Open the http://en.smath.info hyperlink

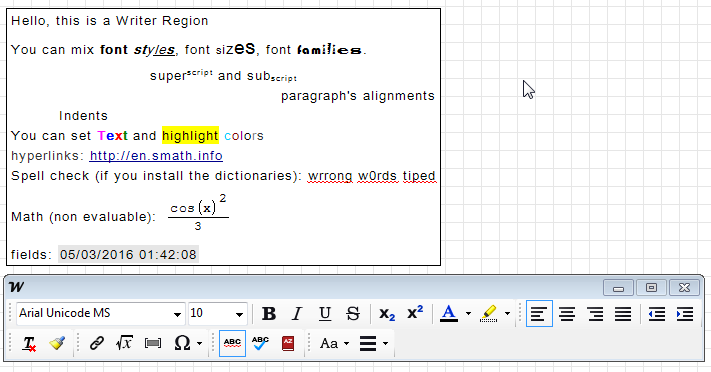[x=156, y=156]
